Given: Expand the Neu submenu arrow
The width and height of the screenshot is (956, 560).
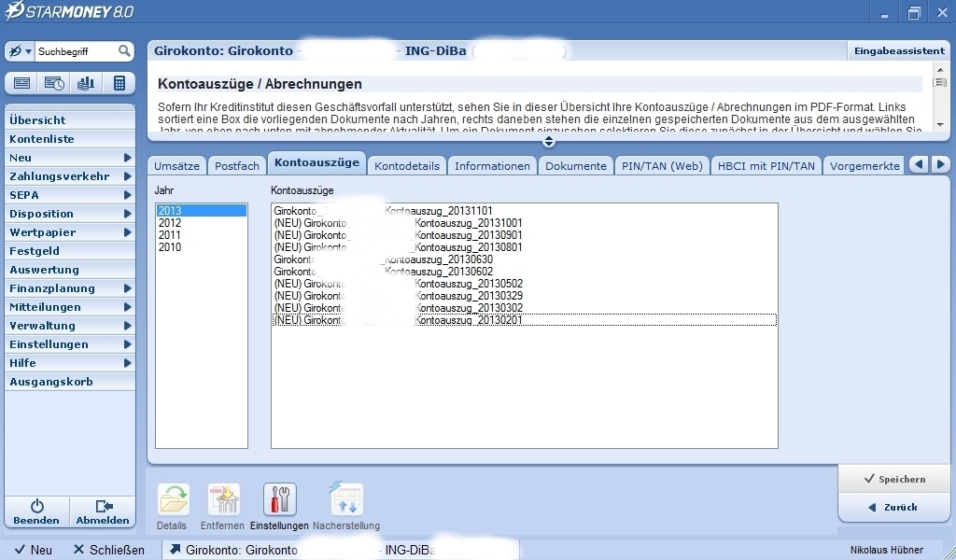Looking at the screenshot, I should point(127,157).
